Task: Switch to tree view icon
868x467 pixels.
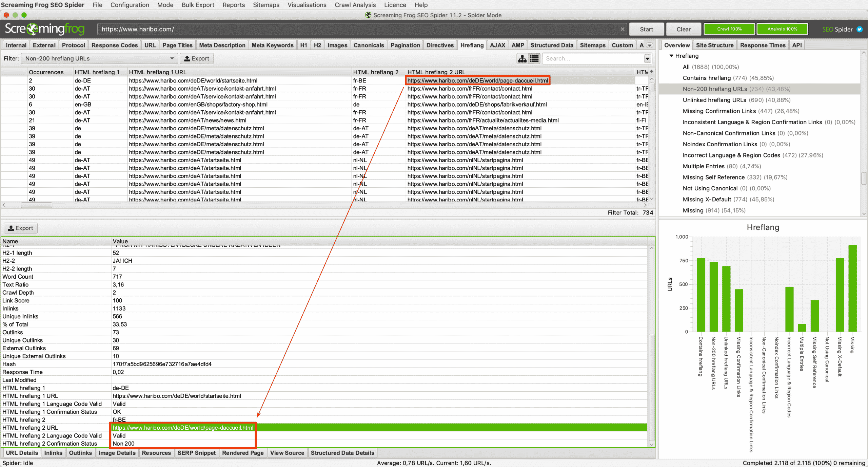Action: click(x=522, y=59)
